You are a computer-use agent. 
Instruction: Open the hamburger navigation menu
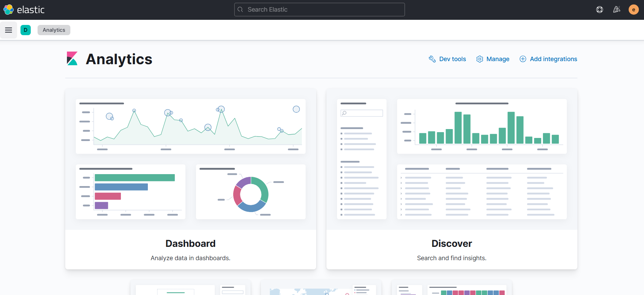click(x=9, y=30)
